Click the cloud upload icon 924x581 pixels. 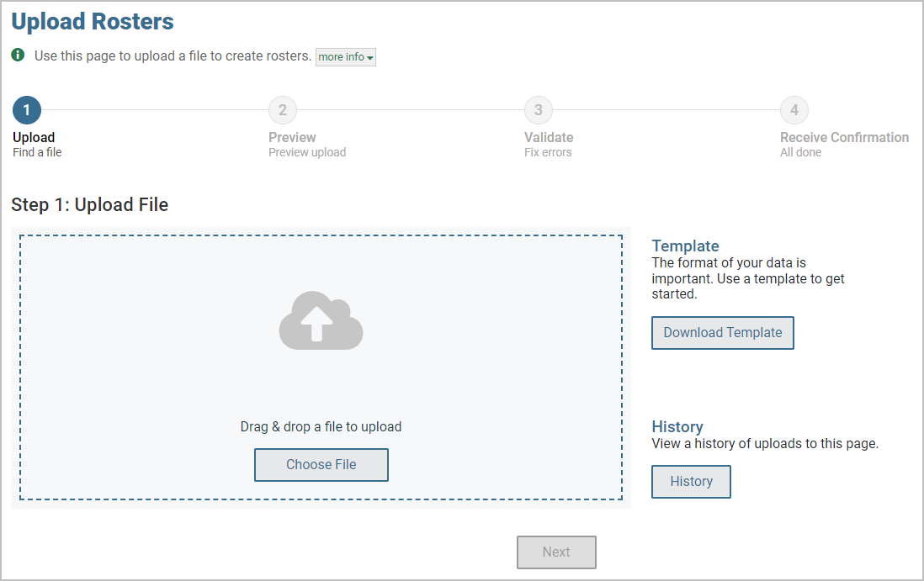click(x=321, y=320)
